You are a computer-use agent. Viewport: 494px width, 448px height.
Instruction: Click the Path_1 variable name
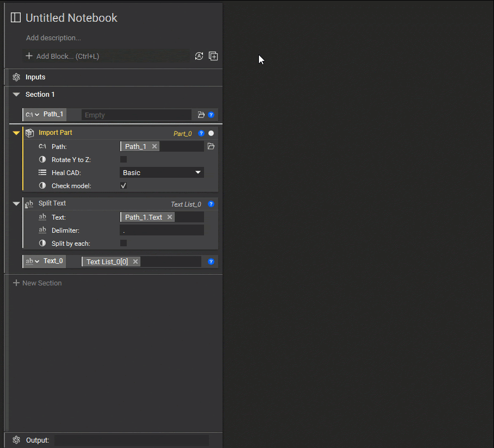tap(53, 114)
